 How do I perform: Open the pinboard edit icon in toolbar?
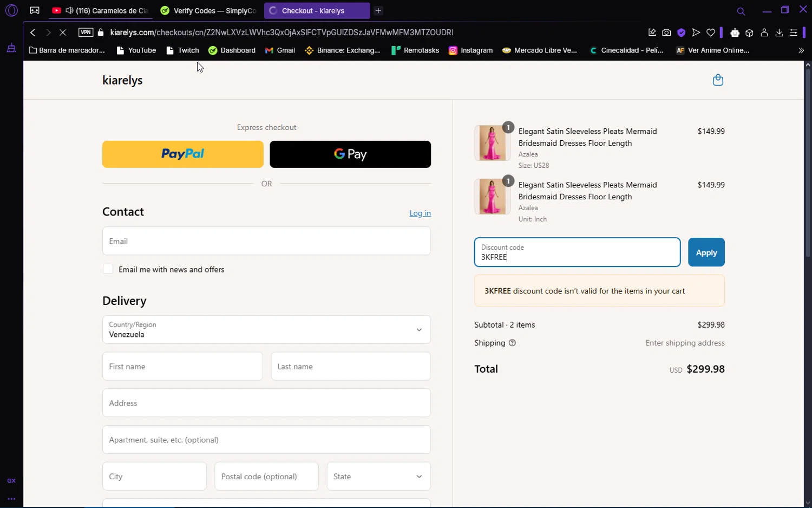(x=652, y=32)
